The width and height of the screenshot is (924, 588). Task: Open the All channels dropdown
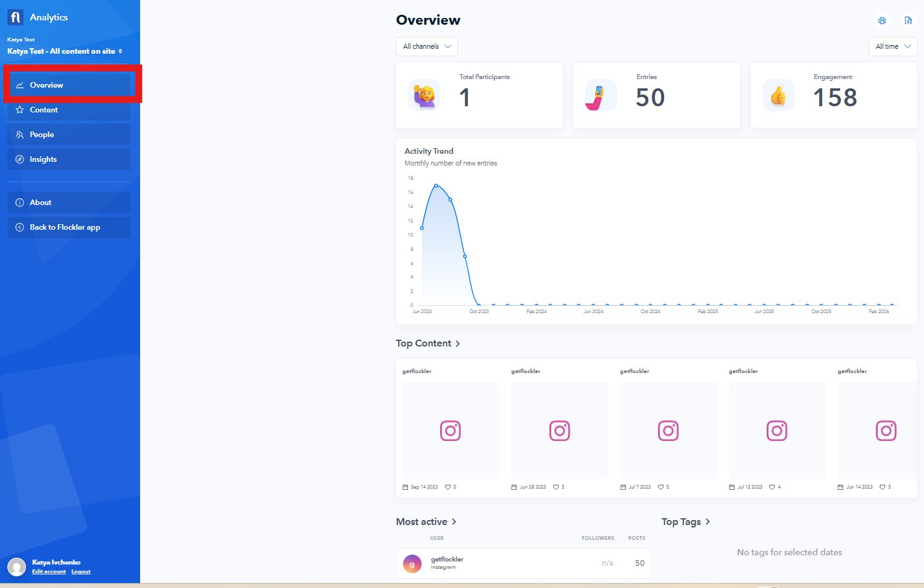pyautogui.click(x=427, y=46)
